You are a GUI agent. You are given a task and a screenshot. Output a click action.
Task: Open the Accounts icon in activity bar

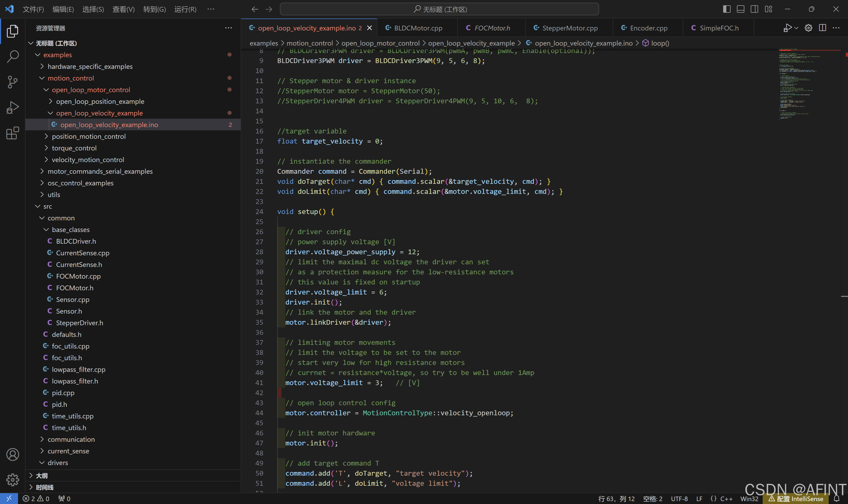[x=12, y=454]
